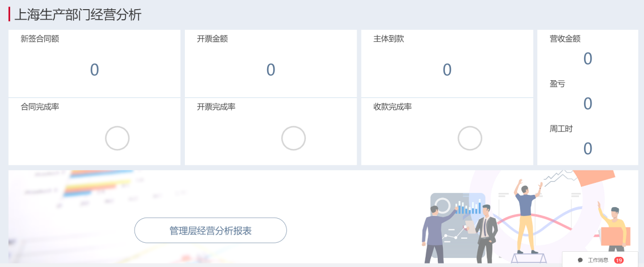Click the 0 value under 营收金额
This screenshot has width=644, height=267.
pyautogui.click(x=588, y=59)
